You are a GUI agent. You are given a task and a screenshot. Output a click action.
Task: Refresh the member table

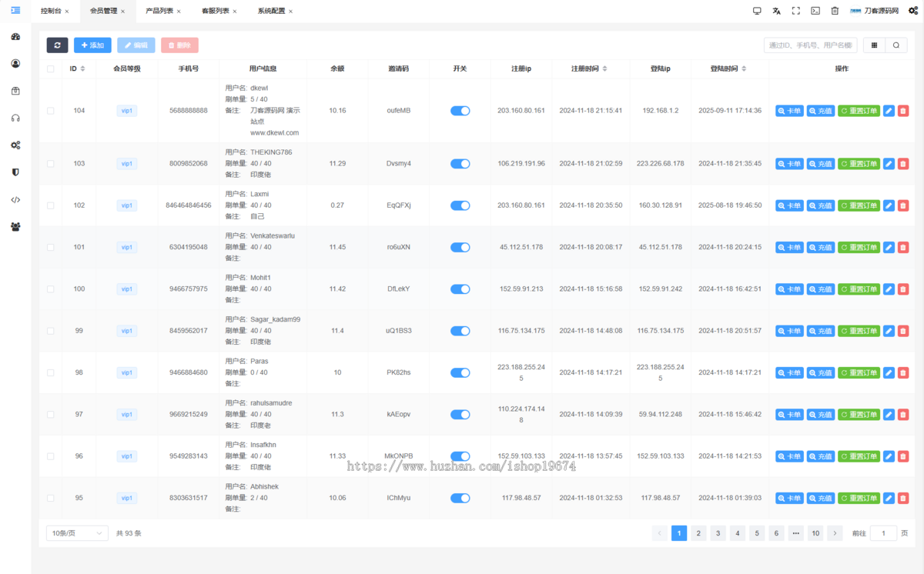pyautogui.click(x=57, y=45)
